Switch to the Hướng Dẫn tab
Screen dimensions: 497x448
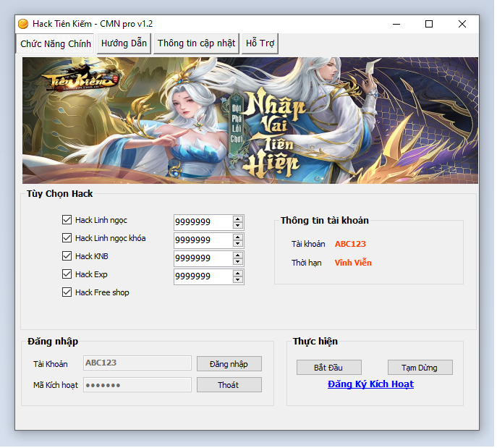[x=124, y=43]
